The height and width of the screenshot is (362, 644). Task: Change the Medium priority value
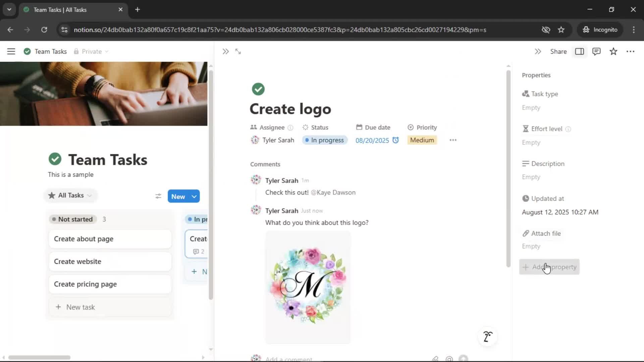422,140
